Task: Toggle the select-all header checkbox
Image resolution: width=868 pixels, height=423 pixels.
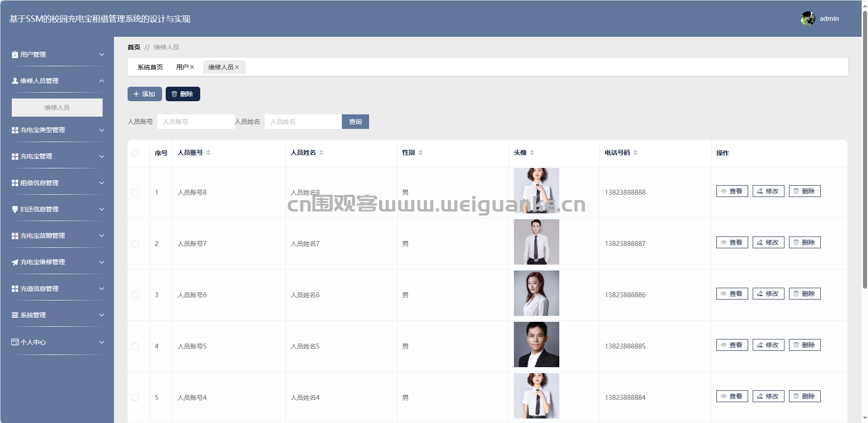Action: [x=135, y=153]
